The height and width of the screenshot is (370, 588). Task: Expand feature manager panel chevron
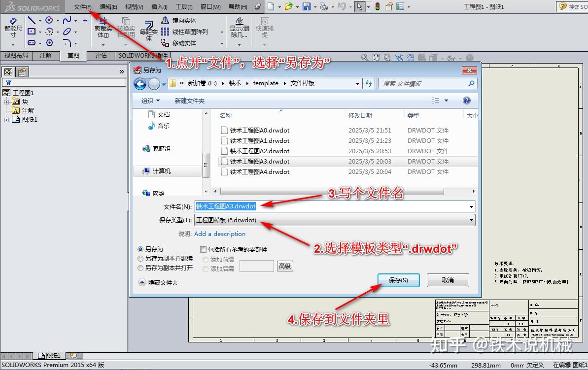tap(122, 71)
